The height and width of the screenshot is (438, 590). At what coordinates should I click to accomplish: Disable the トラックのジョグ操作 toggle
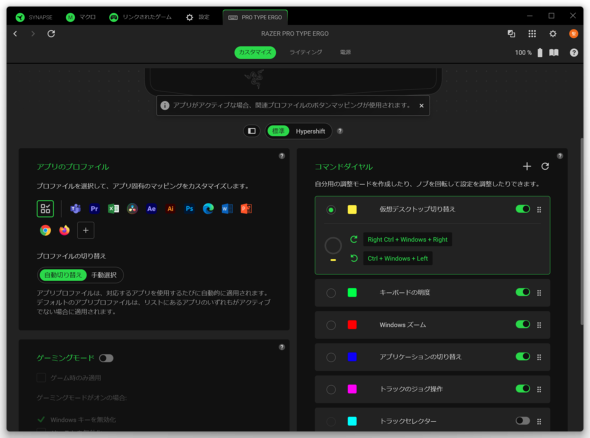(x=523, y=388)
